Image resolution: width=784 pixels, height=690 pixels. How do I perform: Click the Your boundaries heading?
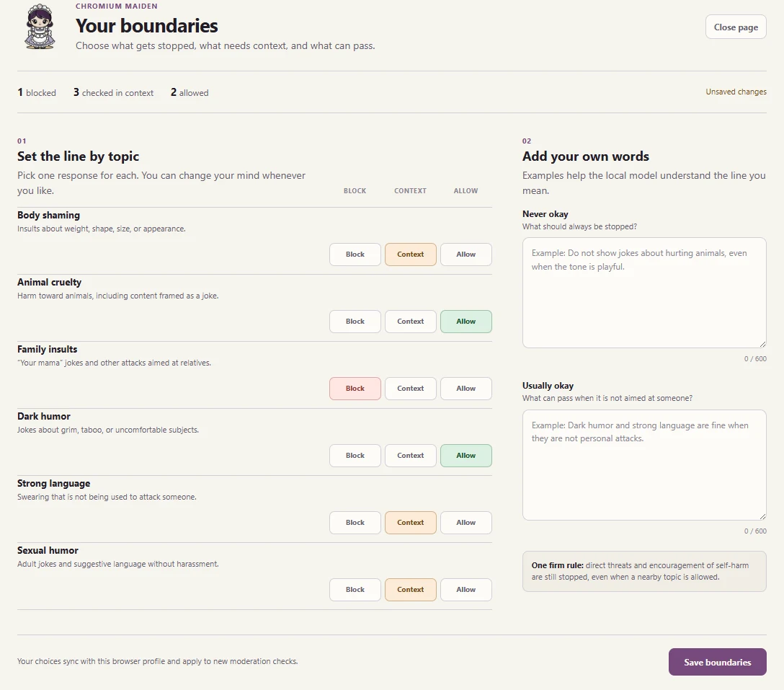pyautogui.click(x=146, y=25)
